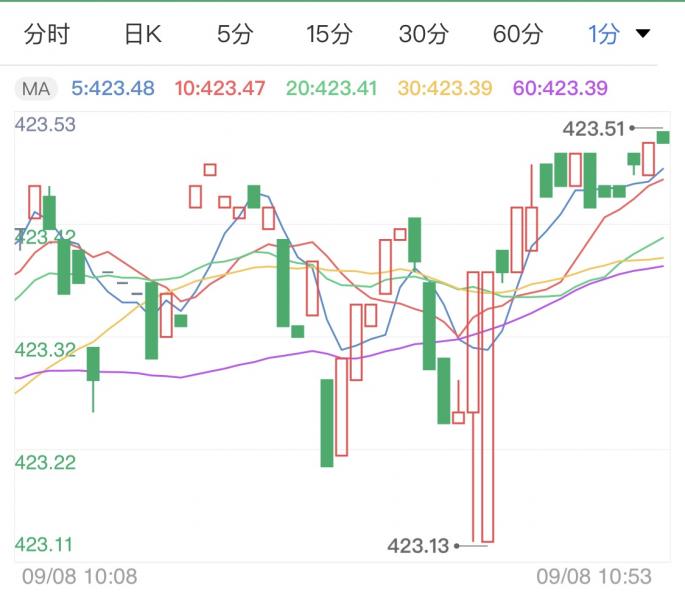
Task: Click the 09/08 10:08 start time label
Action: [80, 577]
